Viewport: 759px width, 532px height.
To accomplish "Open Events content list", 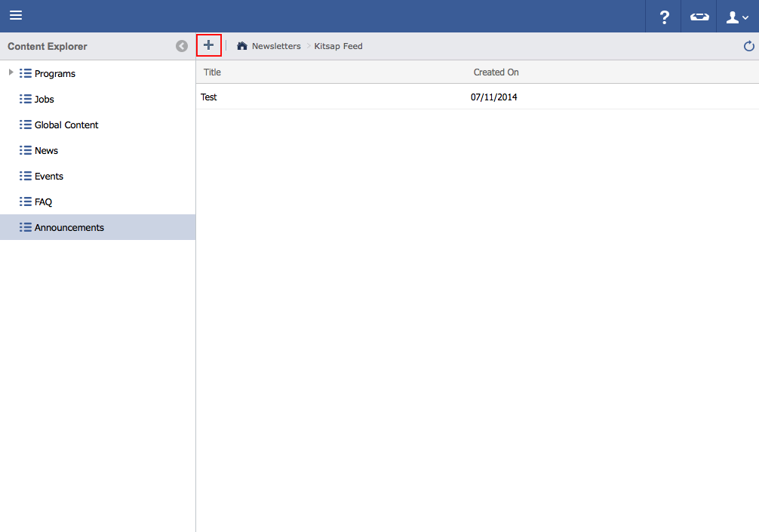I will click(49, 177).
